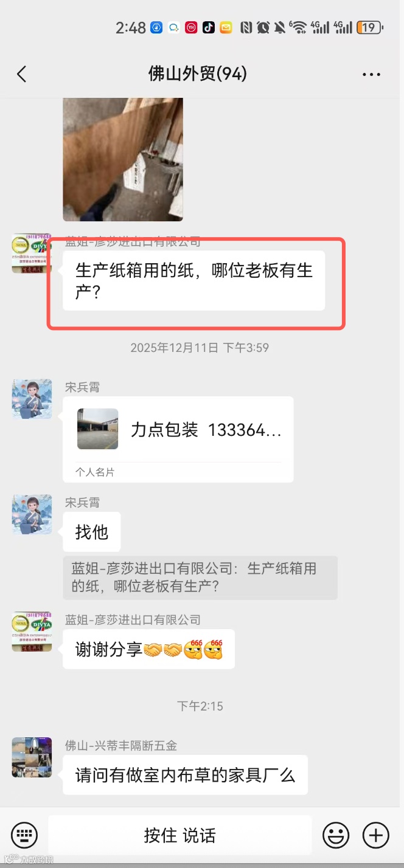The image size is (404, 868).
Task: Go back using the top-left arrow
Action: coord(22,74)
